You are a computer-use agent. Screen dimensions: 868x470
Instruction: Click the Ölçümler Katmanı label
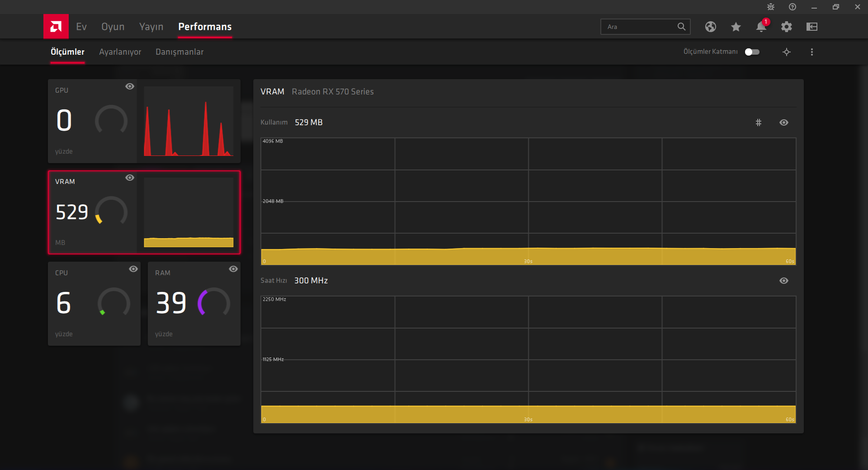point(710,52)
